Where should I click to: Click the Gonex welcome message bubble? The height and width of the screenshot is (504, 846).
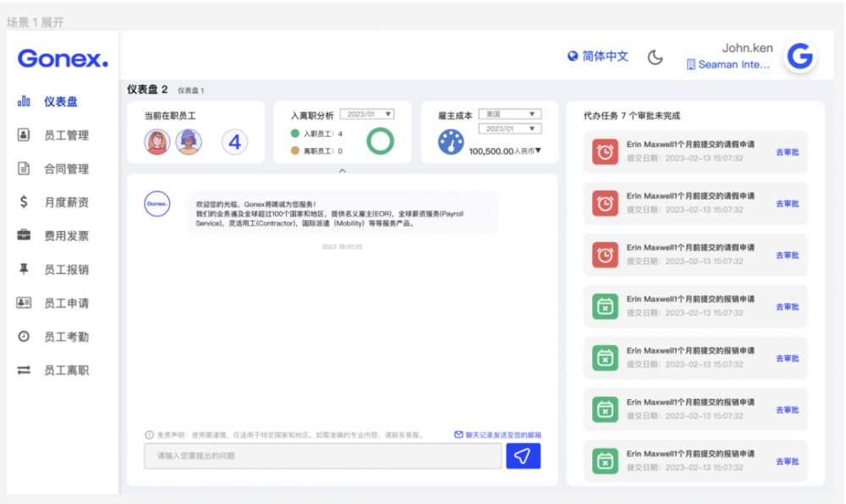[342, 213]
